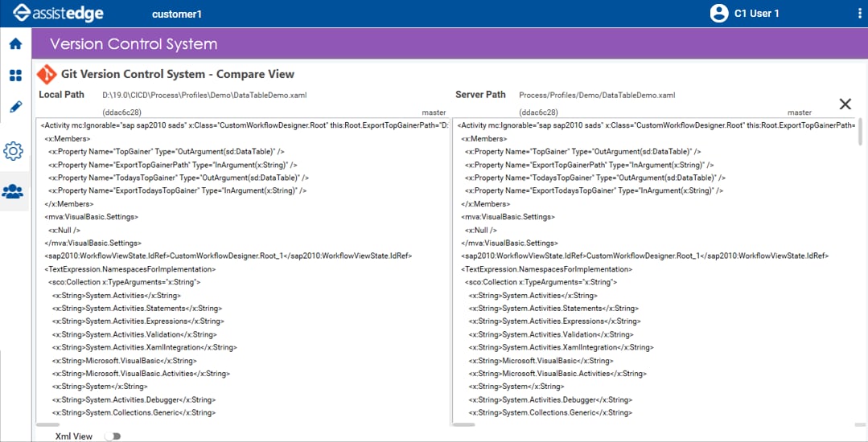
Task: Click the left pane horizontal scrollbar
Action: pos(48,424)
